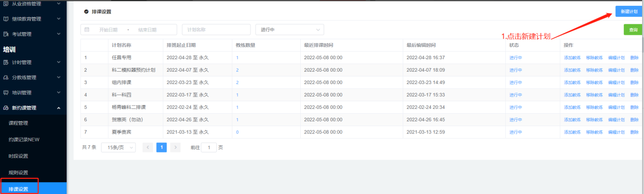Go to previous page arrow
Viewport: 644px width, 194px height.
(148, 148)
